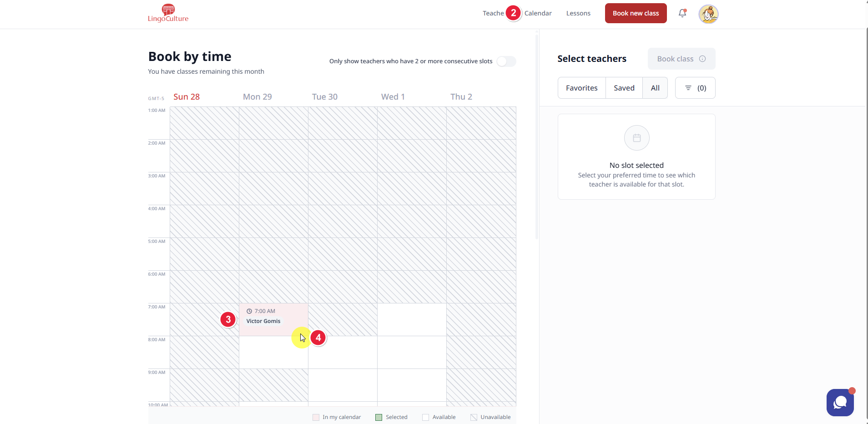Image resolution: width=868 pixels, height=424 pixels.
Task: Open the notifications bell
Action: click(x=682, y=13)
